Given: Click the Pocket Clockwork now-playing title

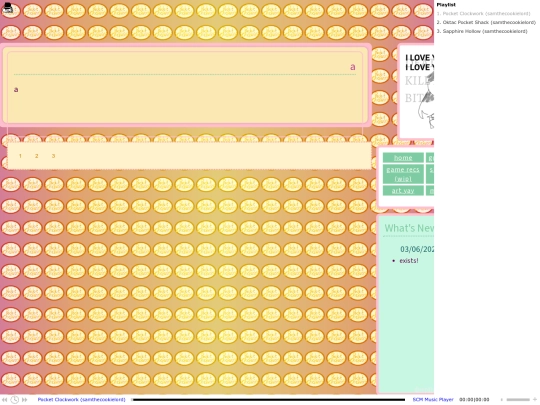Looking at the screenshot, I should tap(81, 399).
